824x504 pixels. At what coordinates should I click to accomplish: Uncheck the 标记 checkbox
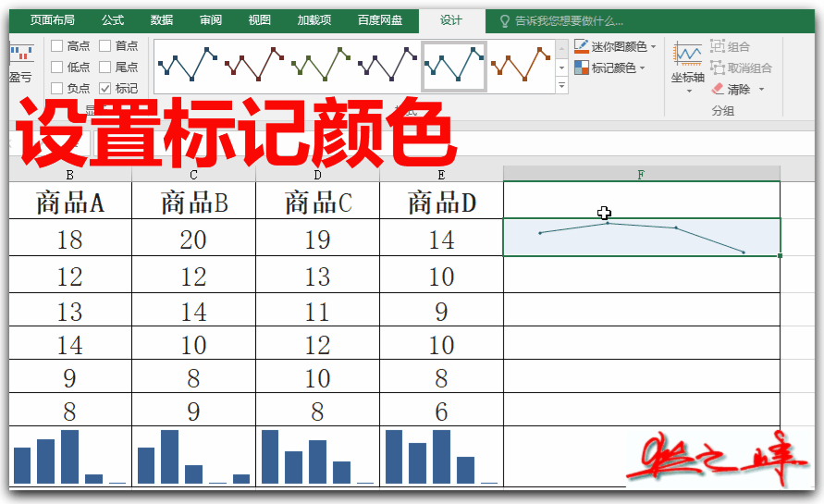point(105,88)
